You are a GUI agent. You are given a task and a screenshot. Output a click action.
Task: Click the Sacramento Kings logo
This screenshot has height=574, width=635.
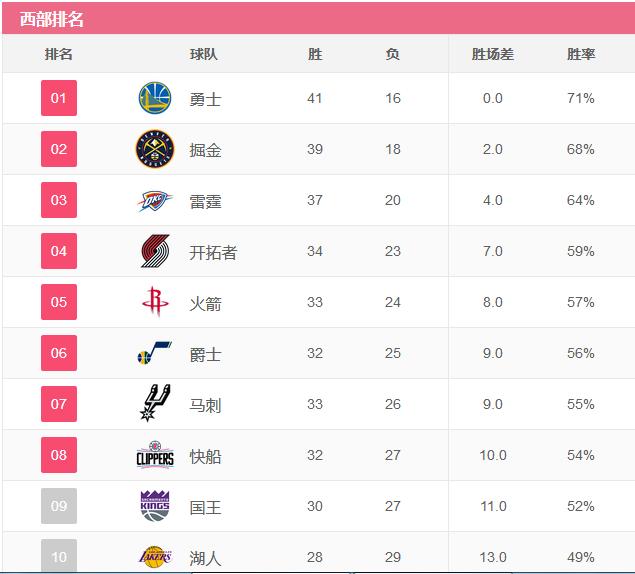[155, 506]
